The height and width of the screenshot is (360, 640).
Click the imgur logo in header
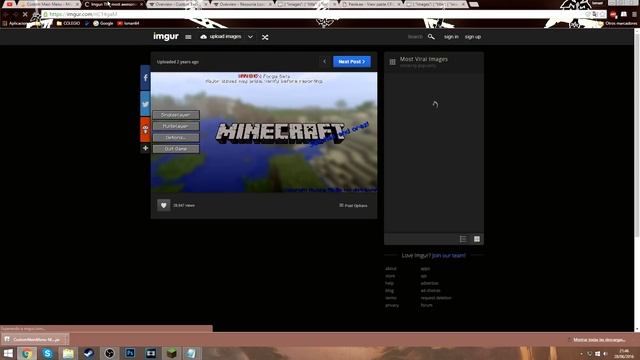point(166,36)
